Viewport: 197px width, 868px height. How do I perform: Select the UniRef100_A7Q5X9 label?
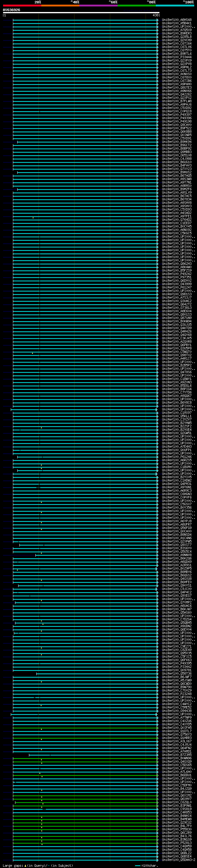click(x=177, y=30)
